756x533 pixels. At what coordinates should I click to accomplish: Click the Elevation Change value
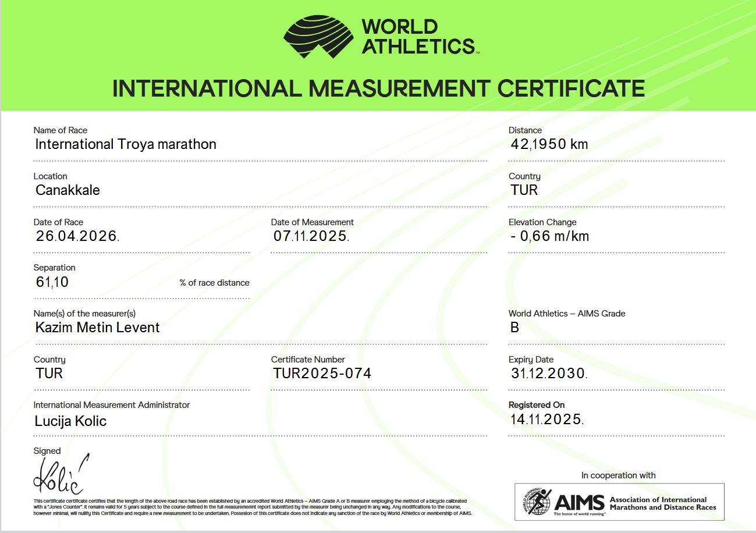point(550,236)
